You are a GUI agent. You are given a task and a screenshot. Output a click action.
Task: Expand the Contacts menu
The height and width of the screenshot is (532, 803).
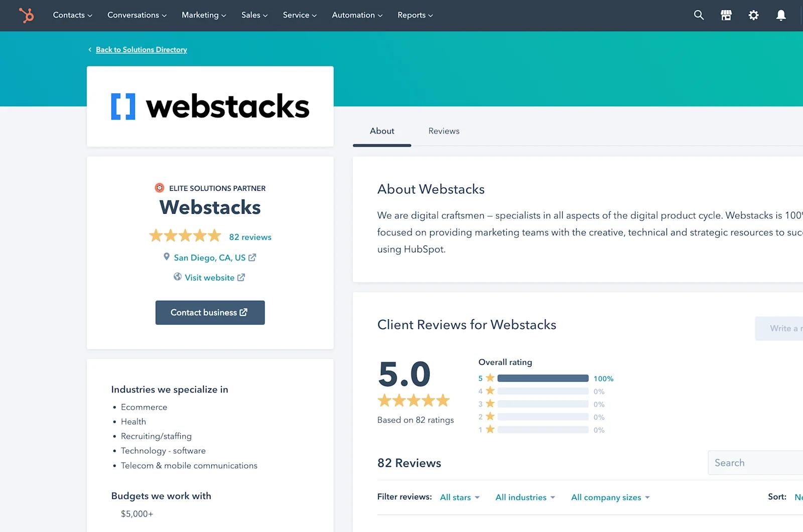[72, 15]
